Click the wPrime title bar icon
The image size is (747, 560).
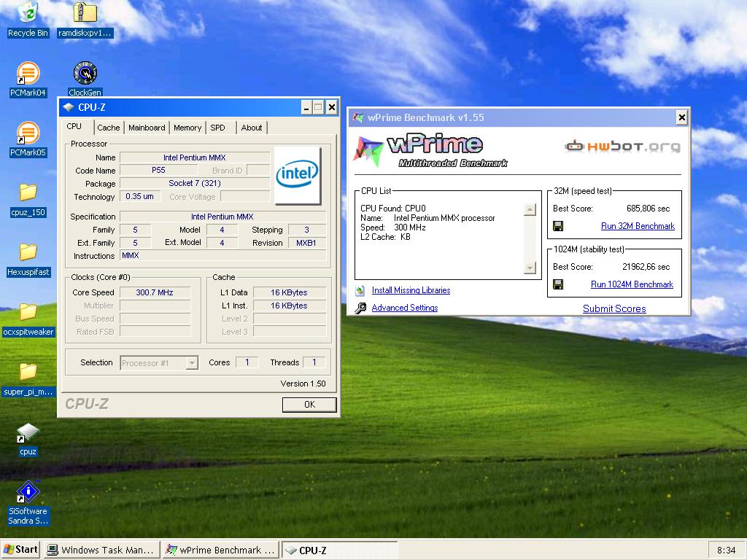(x=357, y=117)
